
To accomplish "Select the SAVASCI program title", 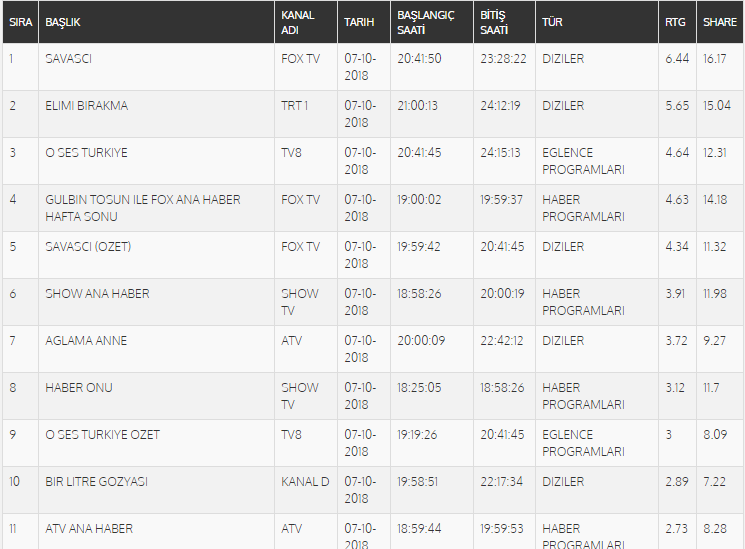I will coord(69,59).
